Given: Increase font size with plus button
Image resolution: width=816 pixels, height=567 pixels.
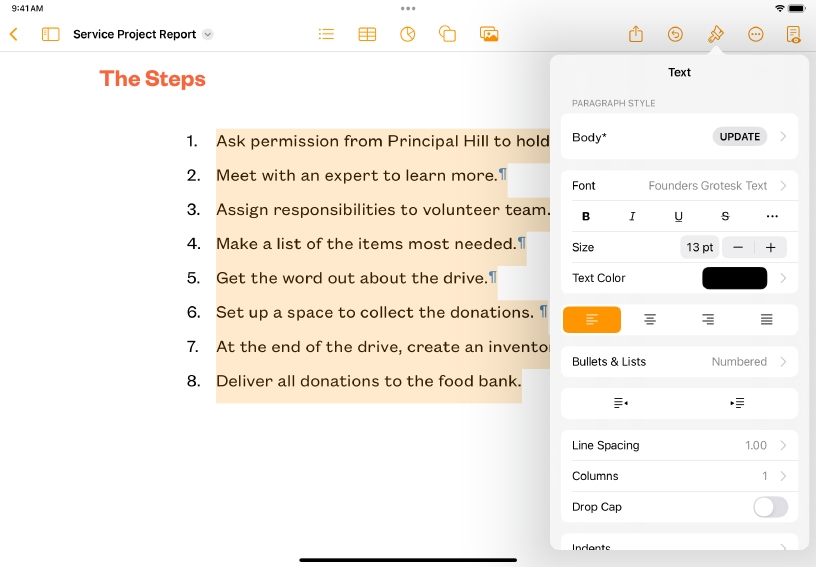Looking at the screenshot, I should click(x=770, y=247).
